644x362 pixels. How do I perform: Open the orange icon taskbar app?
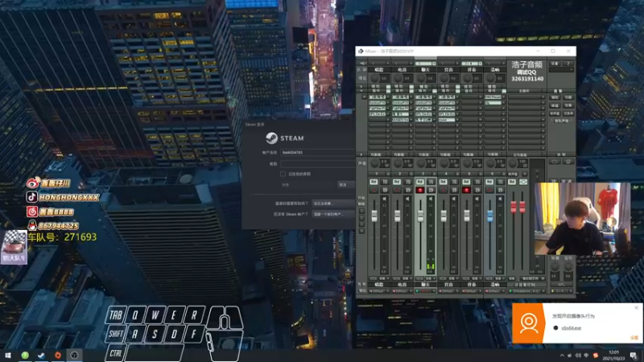[x=57, y=356]
